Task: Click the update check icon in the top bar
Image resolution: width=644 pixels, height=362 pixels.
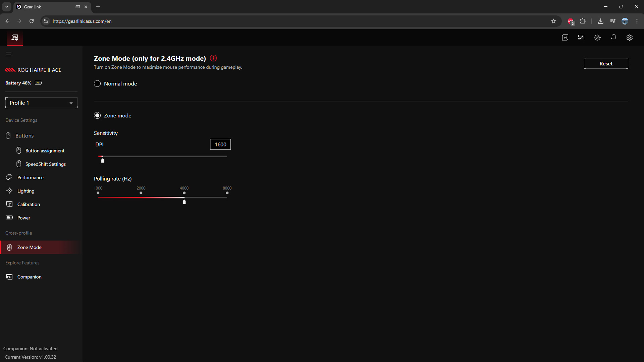Action: (x=597, y=38)
